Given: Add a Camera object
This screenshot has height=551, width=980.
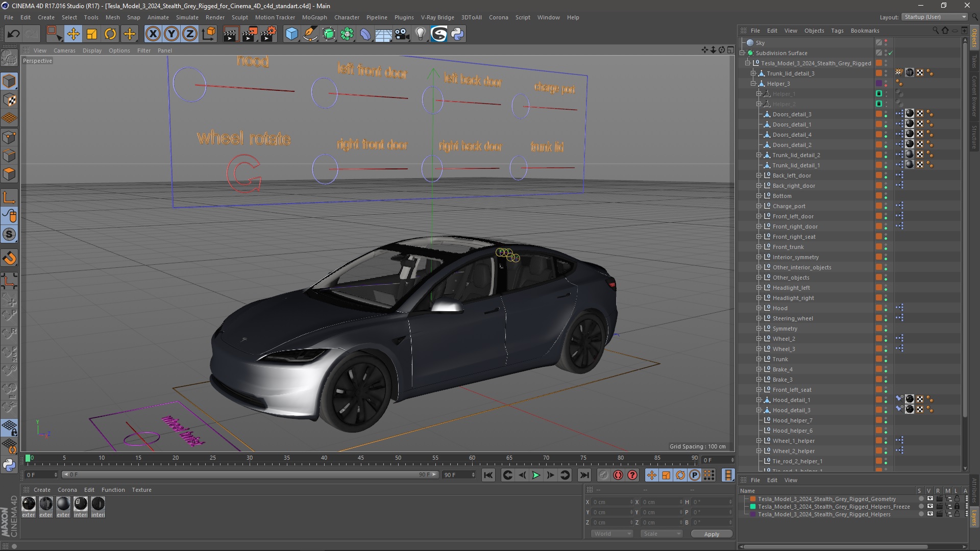Looking at the screenshot, I should pyautogui.click(x=402, y=34).
